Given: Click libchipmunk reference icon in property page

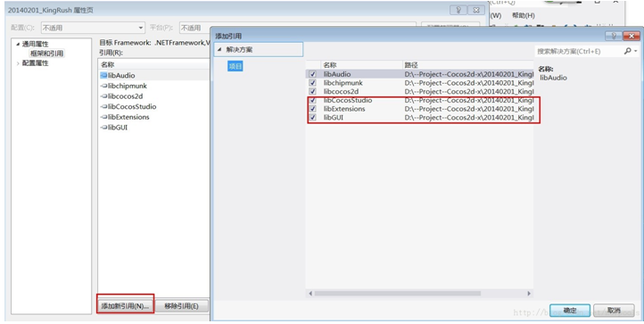Looking at the screenshot, I should (103, 86).
